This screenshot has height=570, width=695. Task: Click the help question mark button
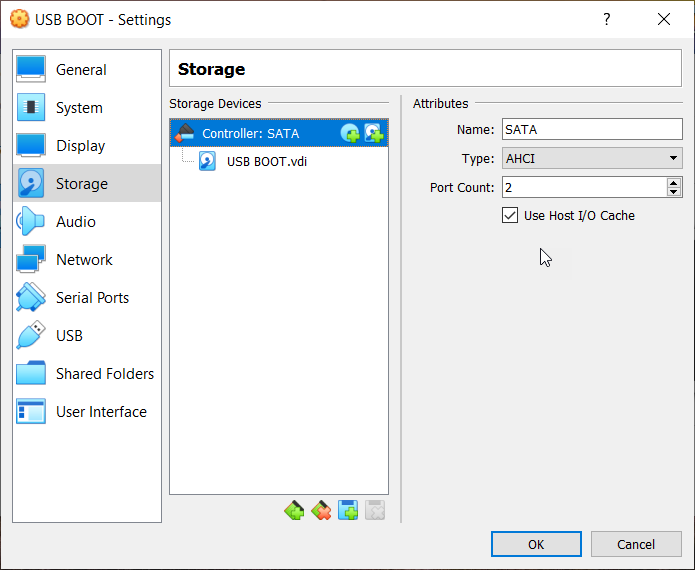[606, 19]
